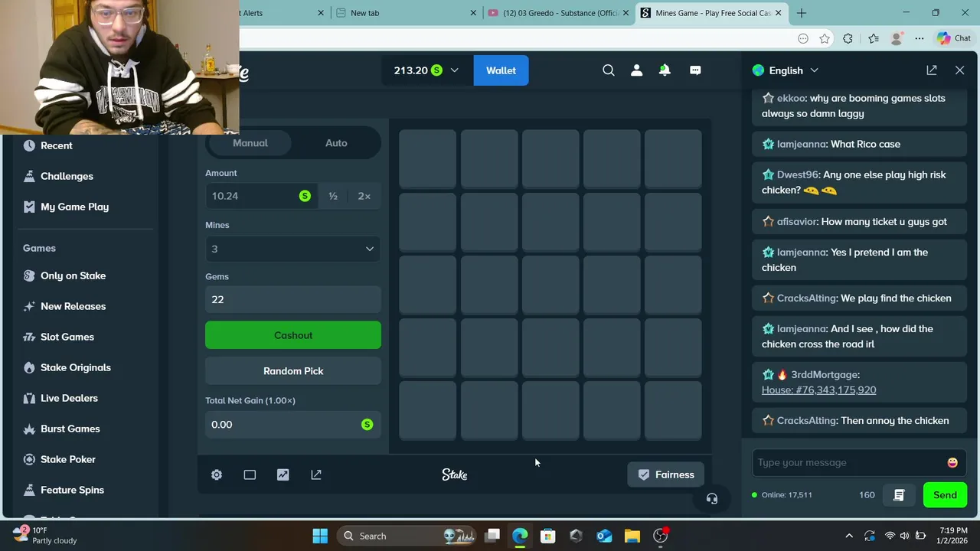Halve the bet amount

[x=333, y=196]
